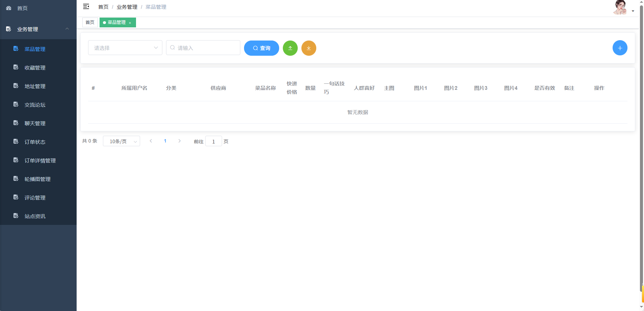Go to the next page with the arrow
This screenshot has width=644, height=311.
pyautogui.click(x=180, y=141)
